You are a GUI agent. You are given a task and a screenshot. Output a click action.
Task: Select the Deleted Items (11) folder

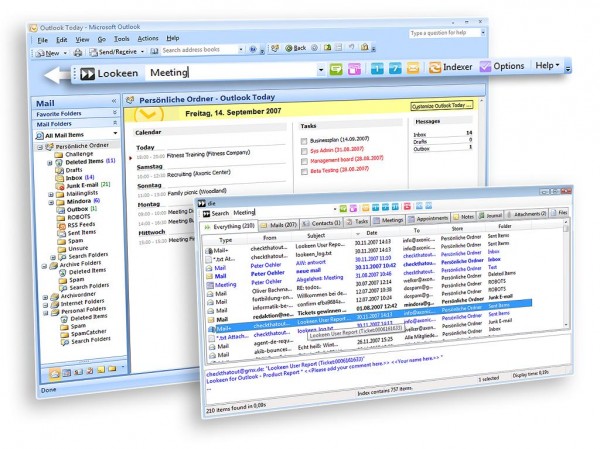tap(90, 161)
